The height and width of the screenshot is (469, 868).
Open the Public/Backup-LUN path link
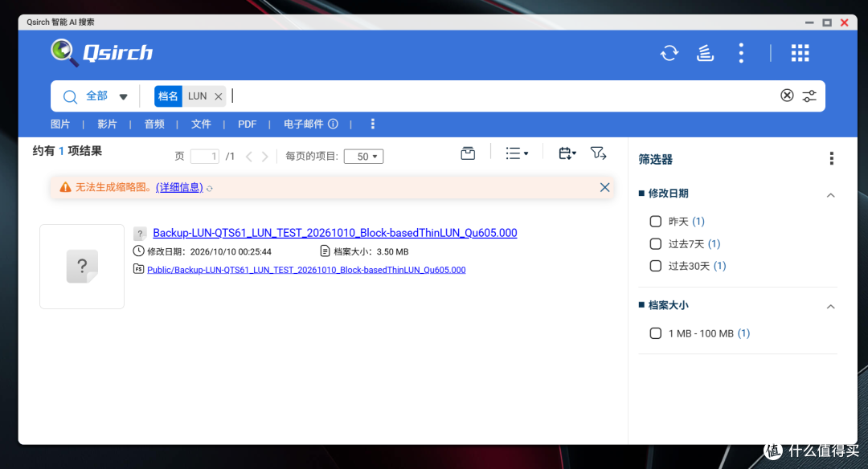(x=306, y=270)
